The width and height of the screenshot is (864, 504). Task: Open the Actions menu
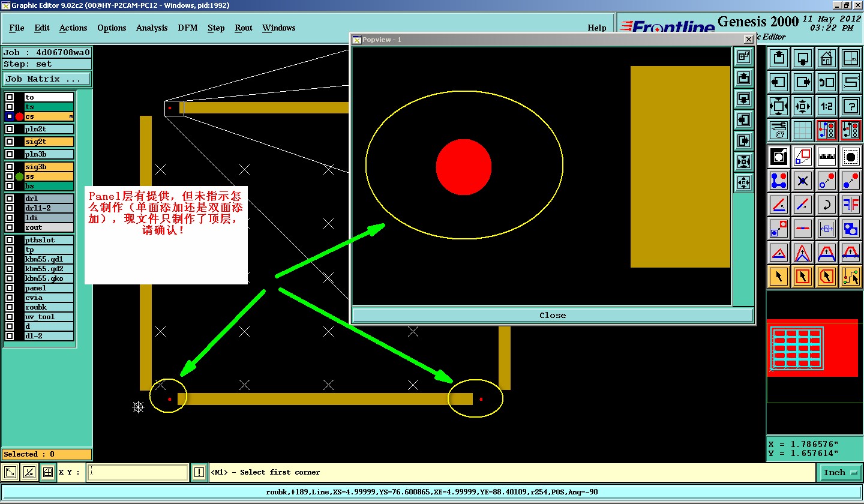pyautogui.click(x=73, y=28)
